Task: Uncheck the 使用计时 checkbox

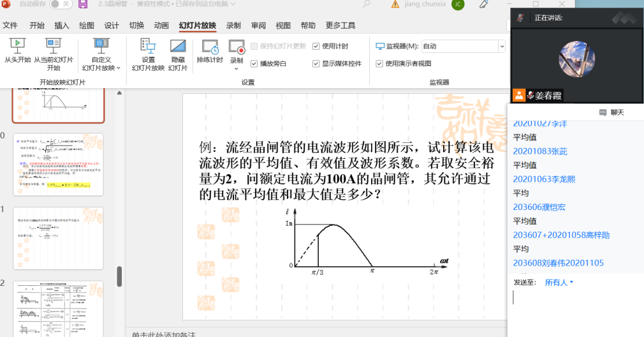Action: 316,46
